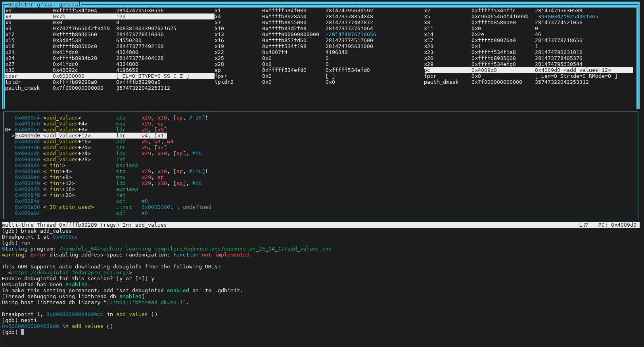This screenshot has height=347, width=644.
Task: Select the x9 register row
Action: [91, 29]
